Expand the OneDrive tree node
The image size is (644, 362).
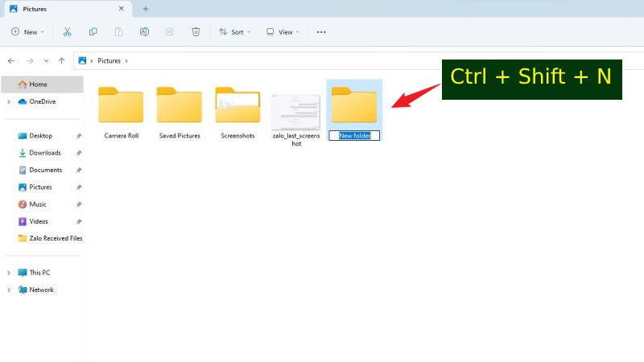pos(9,102)
